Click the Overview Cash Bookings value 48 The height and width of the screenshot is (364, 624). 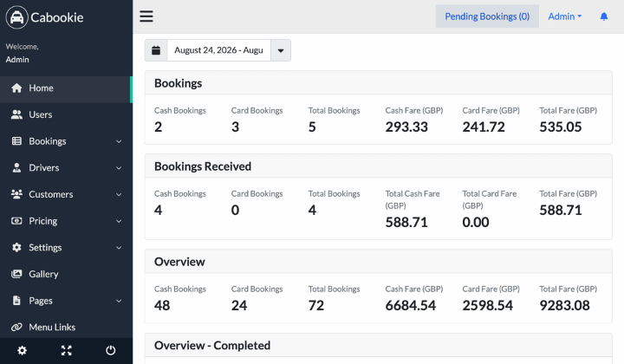(162, 305)
